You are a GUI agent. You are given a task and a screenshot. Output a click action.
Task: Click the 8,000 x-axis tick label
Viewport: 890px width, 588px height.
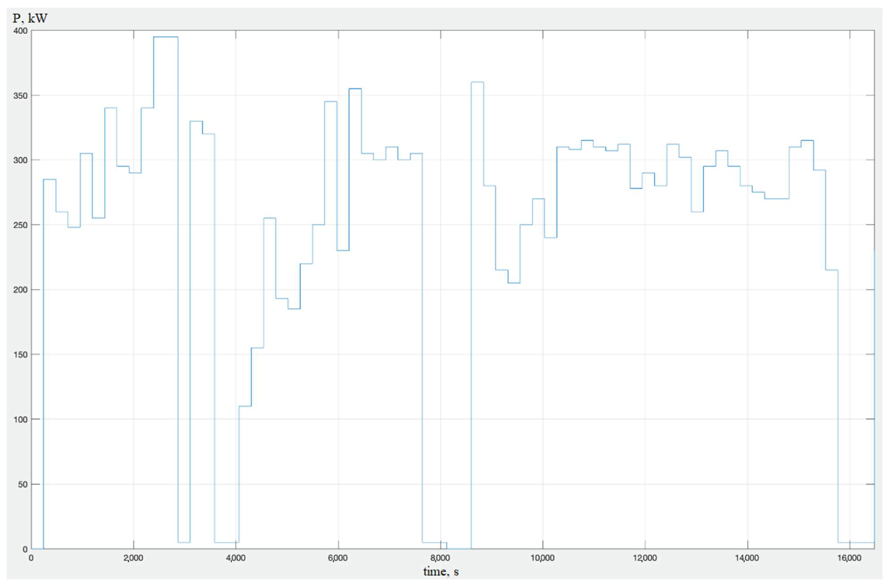point(440,558)
